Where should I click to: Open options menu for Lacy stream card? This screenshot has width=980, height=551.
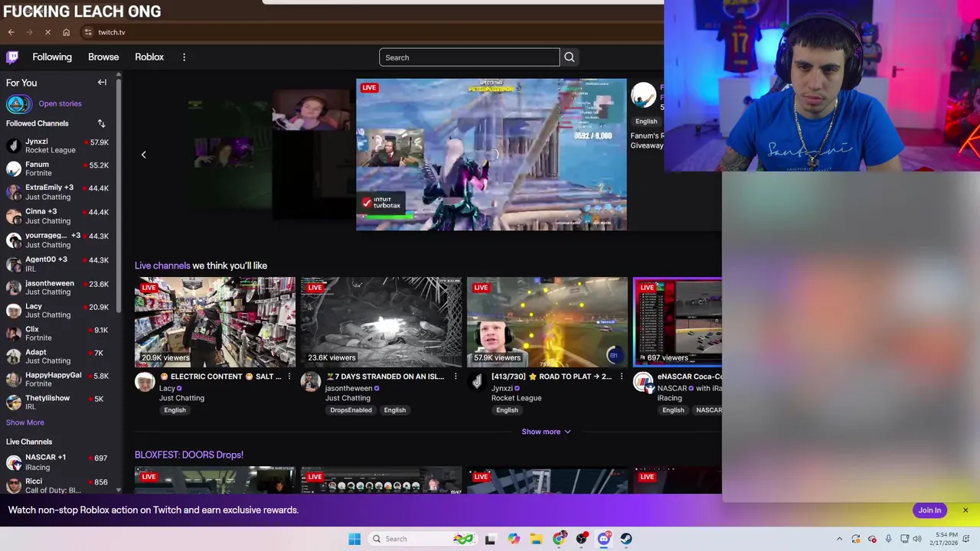point(289,377)
